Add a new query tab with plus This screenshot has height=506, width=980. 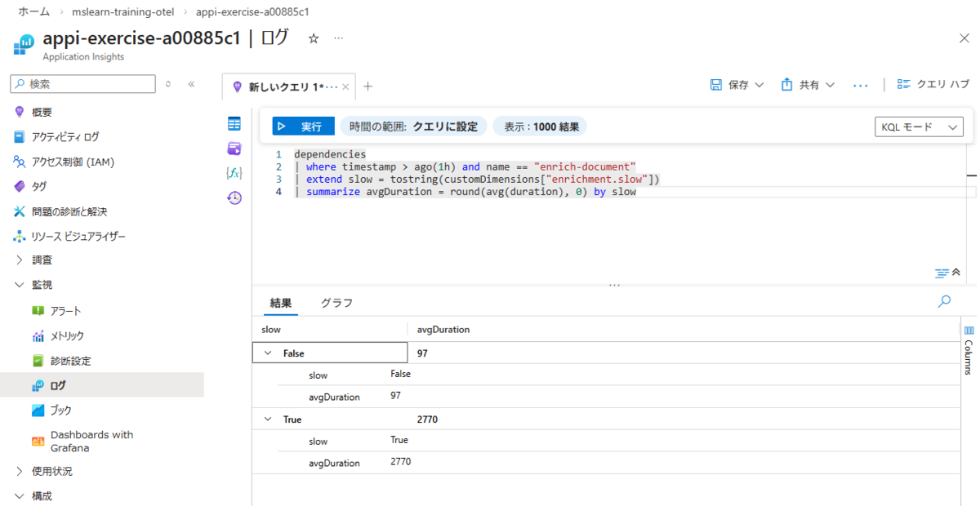367,86
